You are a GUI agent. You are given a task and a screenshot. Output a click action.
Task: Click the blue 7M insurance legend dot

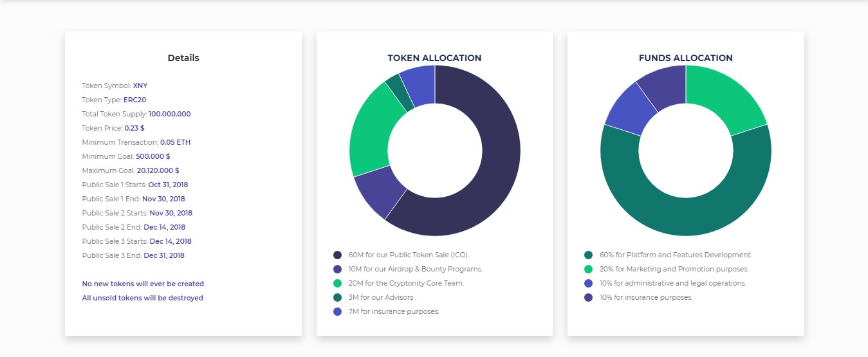tap(337, 311)
